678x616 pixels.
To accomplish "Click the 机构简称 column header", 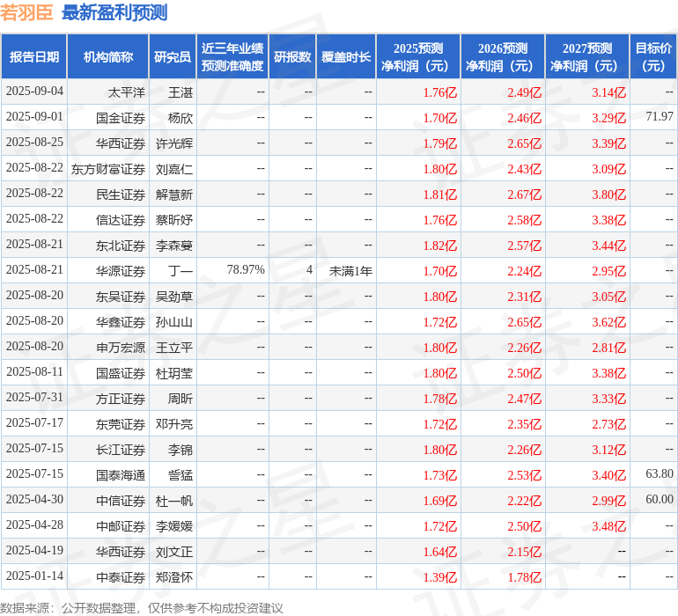I will [x=108, y=56].
